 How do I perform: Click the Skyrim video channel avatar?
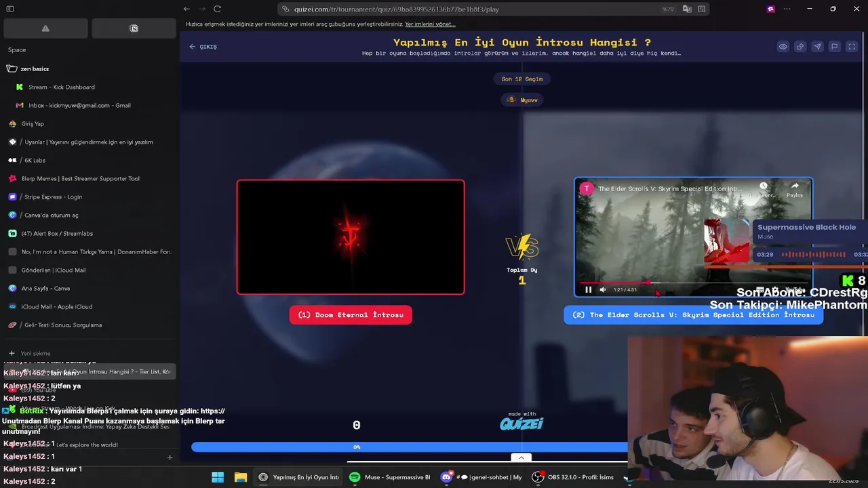point(587,188)
